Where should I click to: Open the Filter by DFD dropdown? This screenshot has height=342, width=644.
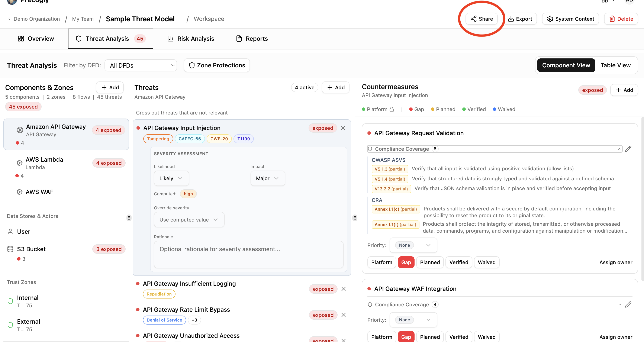point(141,65)
